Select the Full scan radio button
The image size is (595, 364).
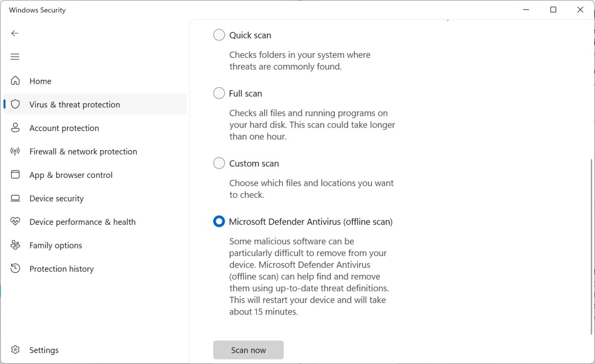(x=219, y=93)
